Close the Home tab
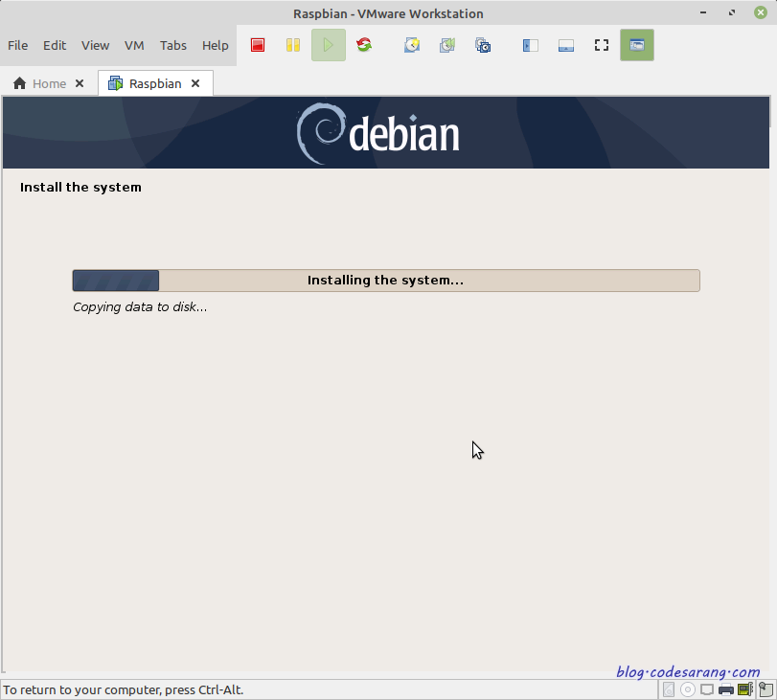This screenshot has width=777, height=700. (x=80, y=83)
